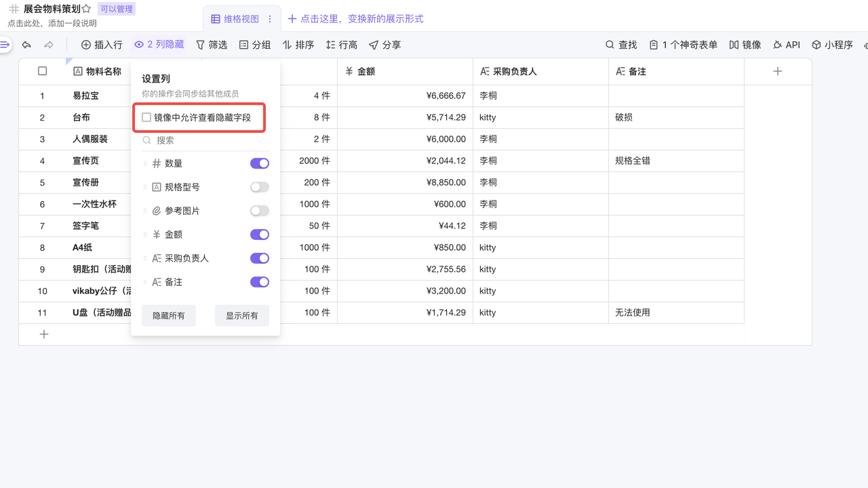Open the 镜像 mirror option
This screenshot has height=488, width=868.
point(745,45)
